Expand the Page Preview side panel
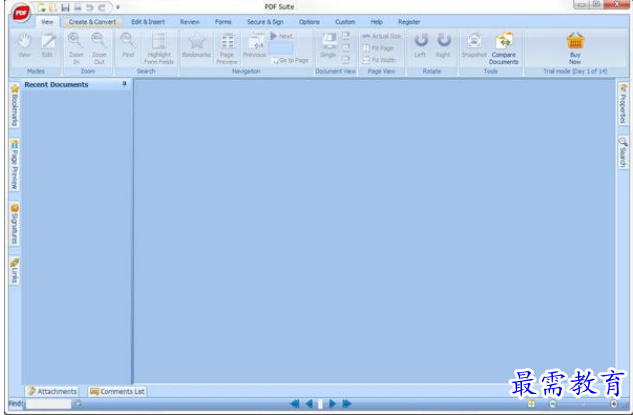The image size is (633, 415). coord(15,164)
